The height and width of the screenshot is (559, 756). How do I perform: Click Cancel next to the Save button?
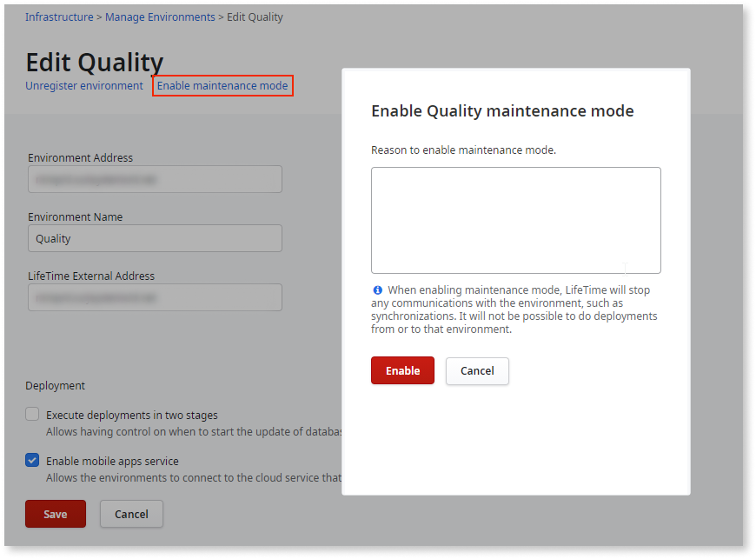click(131, 514)
